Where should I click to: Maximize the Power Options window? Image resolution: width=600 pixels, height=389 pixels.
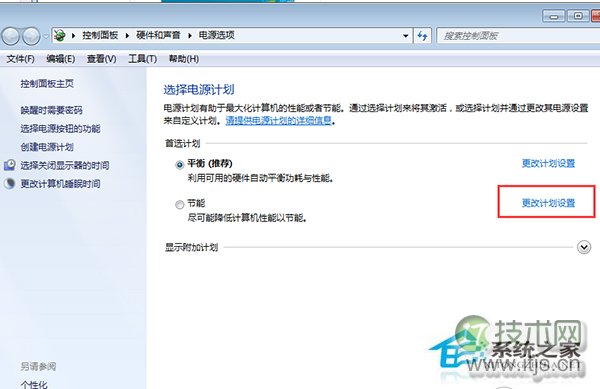(578, 16)
